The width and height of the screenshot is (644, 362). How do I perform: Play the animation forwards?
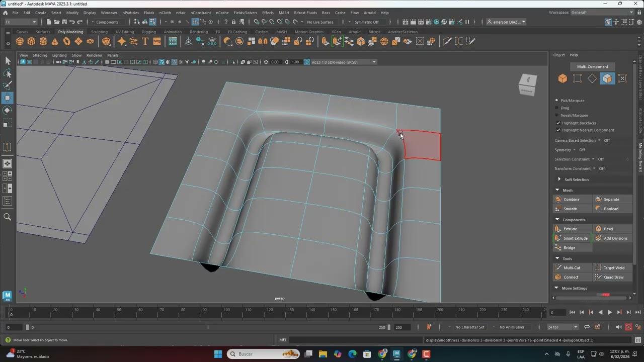point(610,312)
